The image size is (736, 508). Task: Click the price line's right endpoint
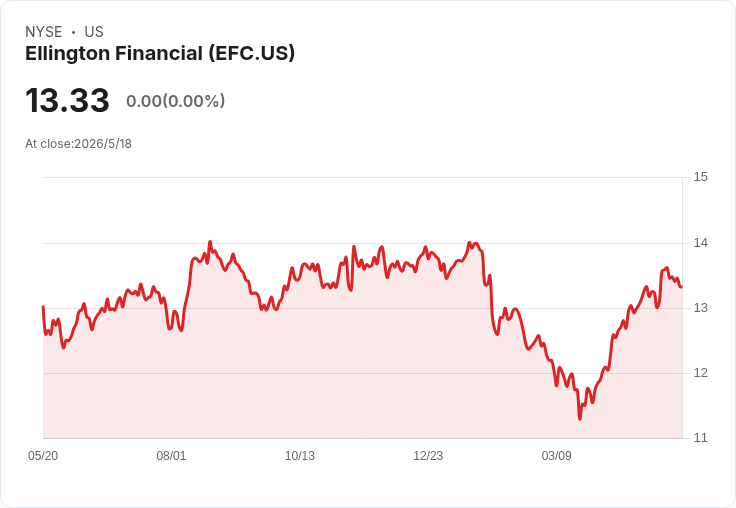click(x=681, y=287)
